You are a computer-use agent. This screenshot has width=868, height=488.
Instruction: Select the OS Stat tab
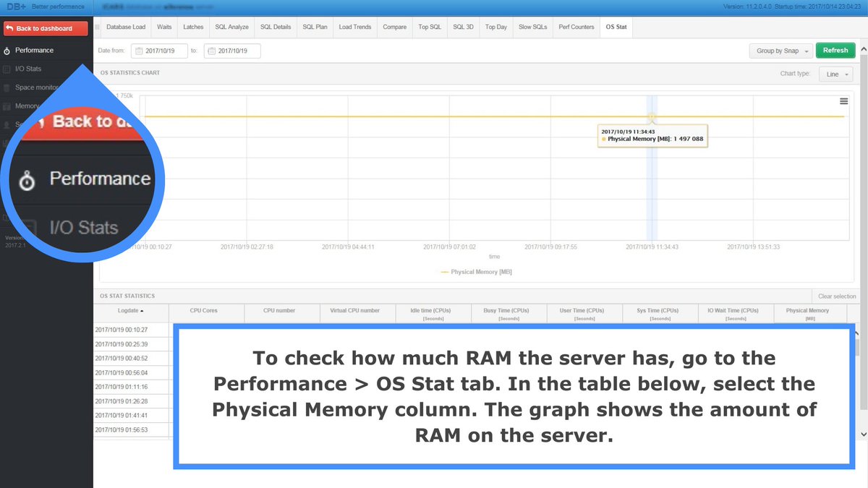[x=616, y=27]
